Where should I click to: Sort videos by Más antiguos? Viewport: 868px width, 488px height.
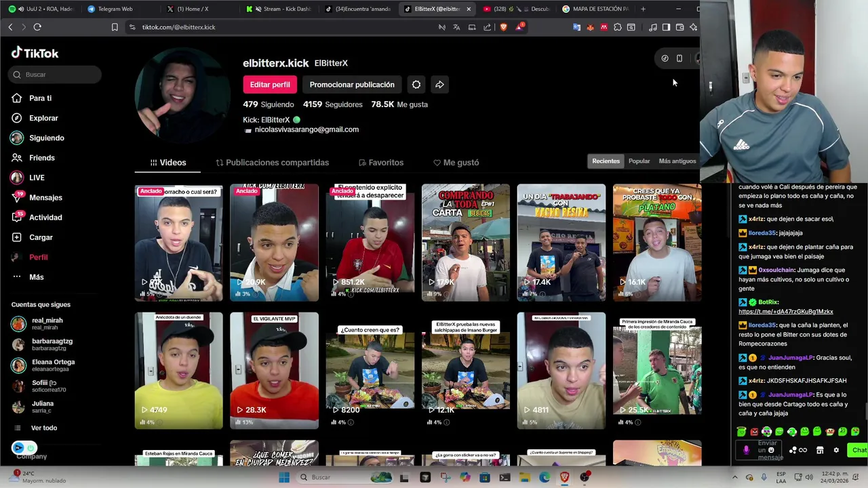pyautogui.click(x=677, y=161)
